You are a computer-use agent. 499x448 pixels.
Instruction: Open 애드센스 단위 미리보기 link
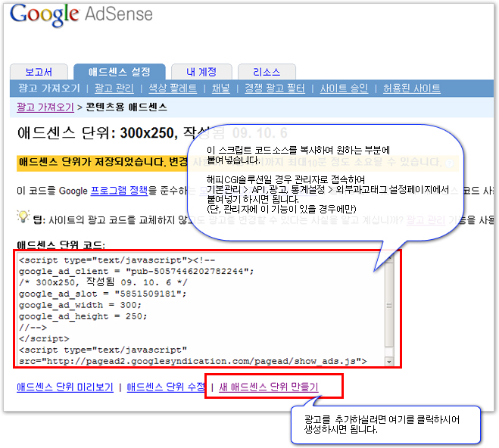[x=65, y=387]
